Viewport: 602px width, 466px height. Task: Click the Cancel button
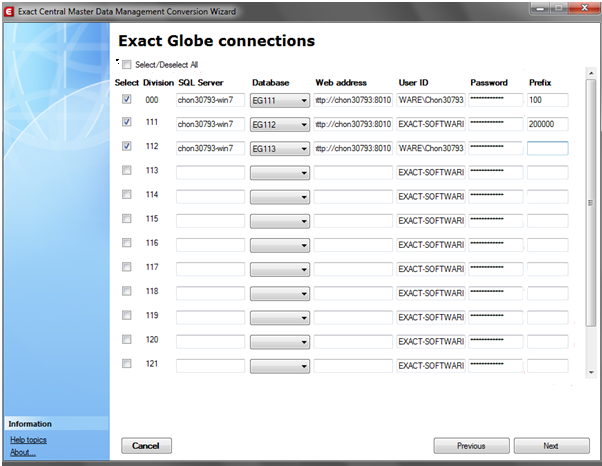pos(146,446)
